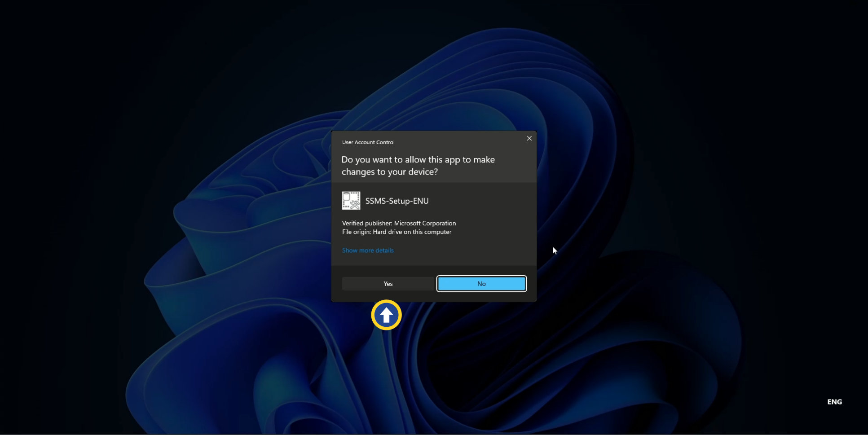The image size is (868, 435).
Task: Click the User Account Control title text
Action: pyautogui.click(x=368, y=142)
